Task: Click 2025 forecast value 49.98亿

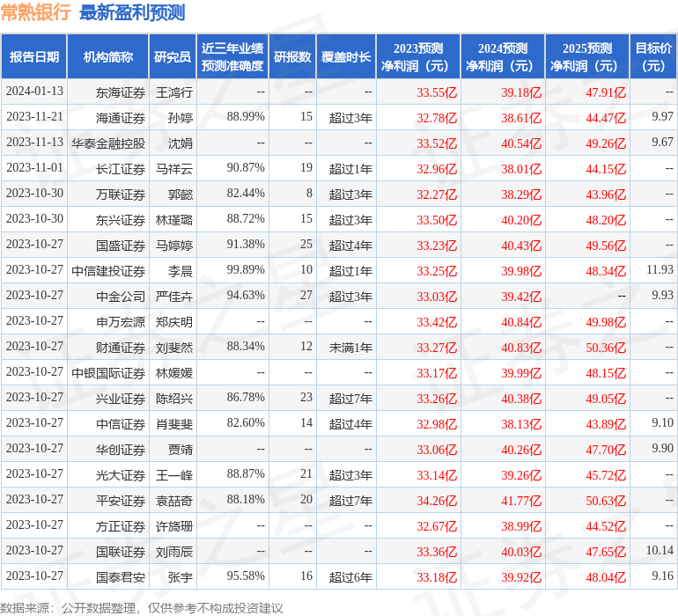Action: (606, 321)
